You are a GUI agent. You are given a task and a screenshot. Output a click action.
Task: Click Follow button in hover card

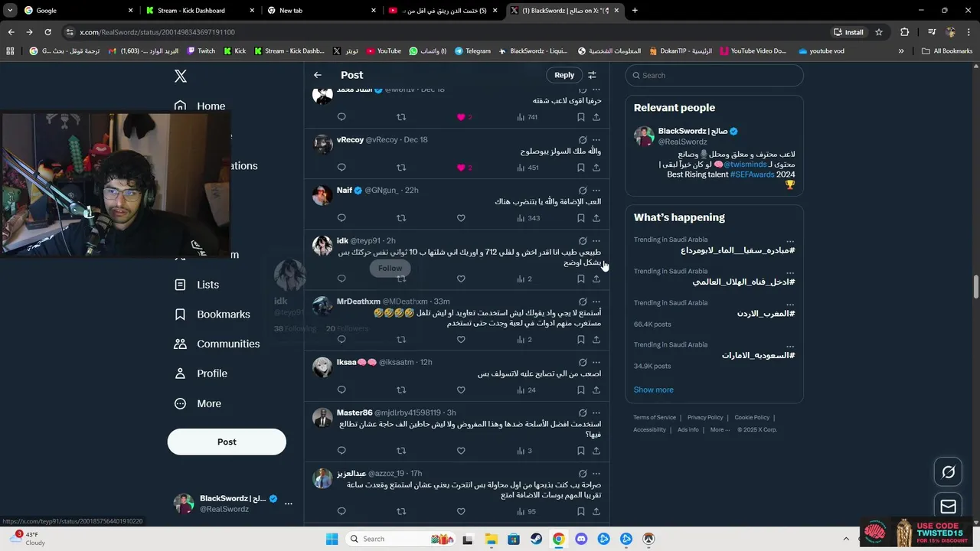click(x=390, y=268)
